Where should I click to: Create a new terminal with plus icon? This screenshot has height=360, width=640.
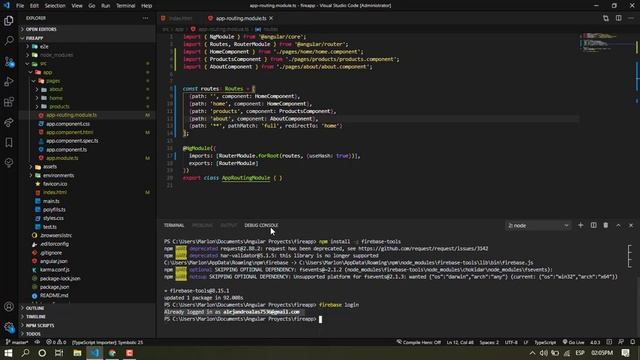pyautogui.click(x=580, y=225)
